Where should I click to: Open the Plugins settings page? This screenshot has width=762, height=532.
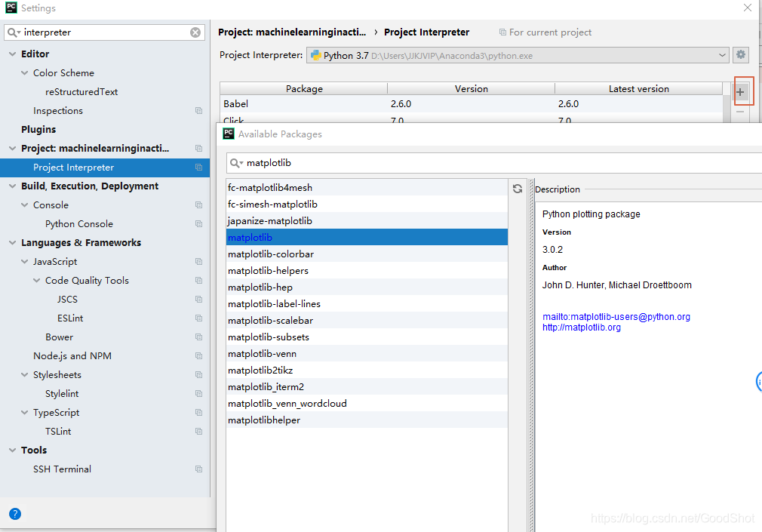[38, 129]
